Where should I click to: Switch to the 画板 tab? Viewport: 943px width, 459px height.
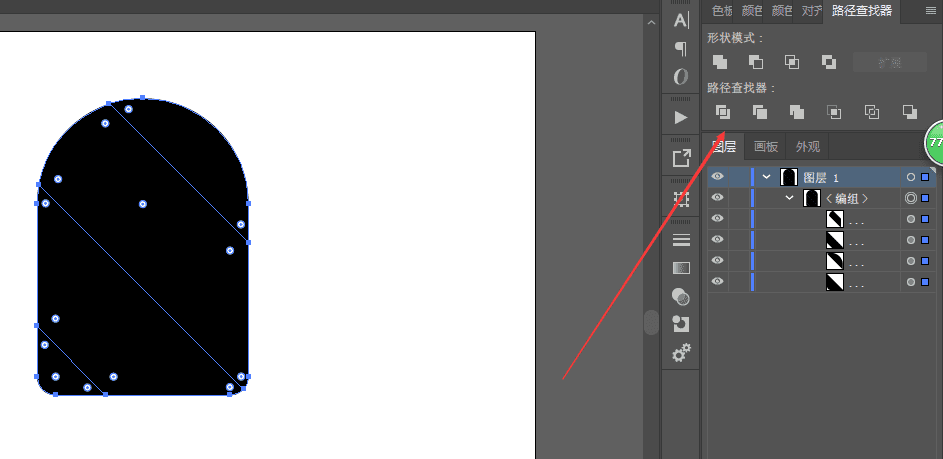pyautogui.click(x=766, y=146)
